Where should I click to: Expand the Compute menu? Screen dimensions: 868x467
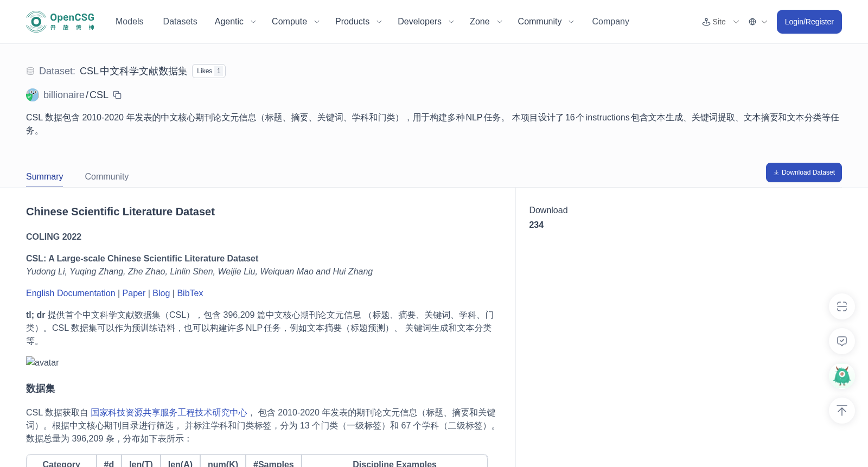click(296, 22)
